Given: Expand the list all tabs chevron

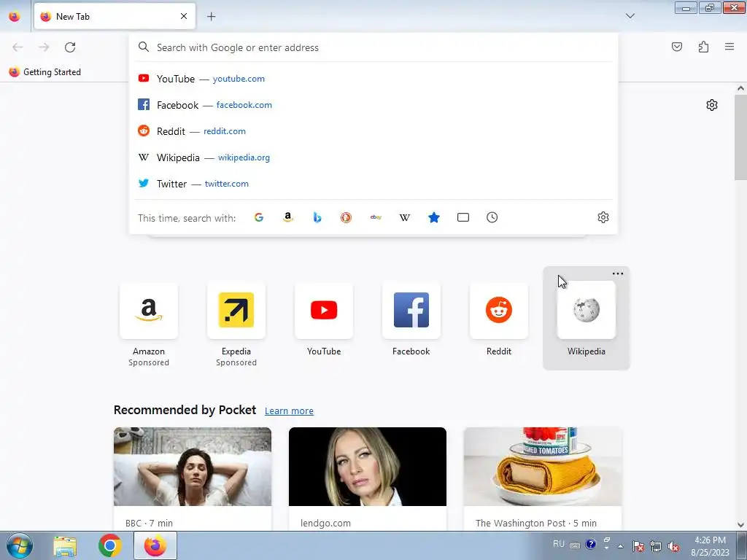Looking at the screenshot, I should point(630,16).
